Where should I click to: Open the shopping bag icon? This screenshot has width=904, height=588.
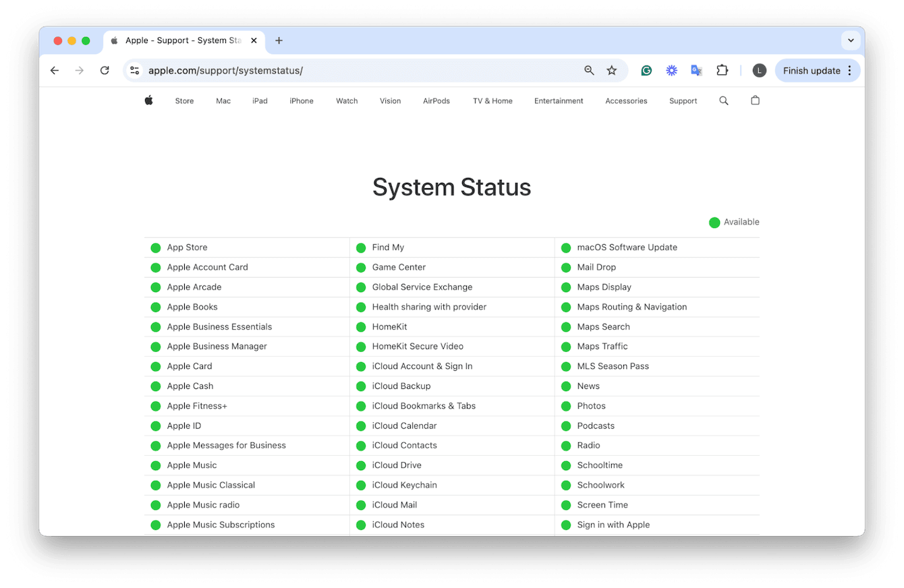[754, 100]
